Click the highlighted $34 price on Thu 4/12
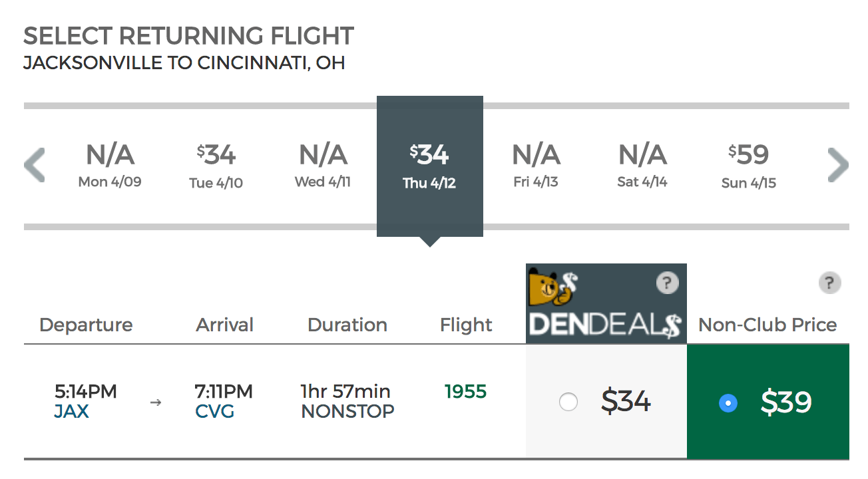The width and height of the screenshot is (868, 479). click(x=429, y=154)
